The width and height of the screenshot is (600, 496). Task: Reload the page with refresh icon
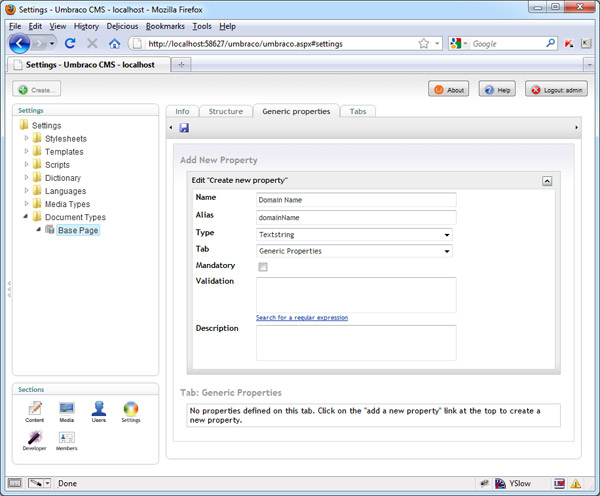tap(70, 43)
